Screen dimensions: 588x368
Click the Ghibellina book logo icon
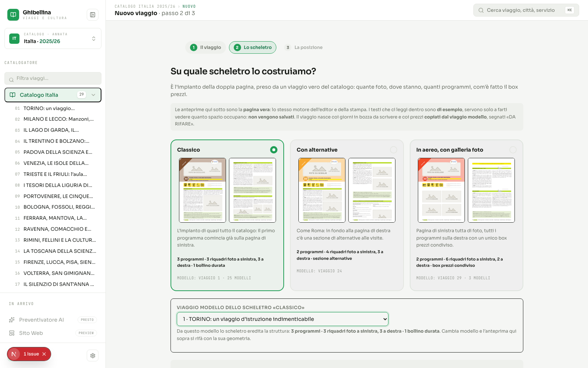[x=13, y=15]
